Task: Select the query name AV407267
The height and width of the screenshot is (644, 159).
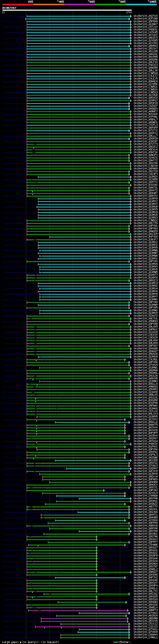Action: tap(9, 8)
